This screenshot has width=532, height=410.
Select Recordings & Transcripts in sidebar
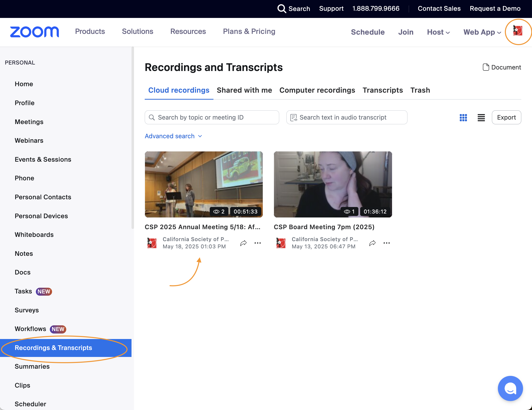pos(66,348)
